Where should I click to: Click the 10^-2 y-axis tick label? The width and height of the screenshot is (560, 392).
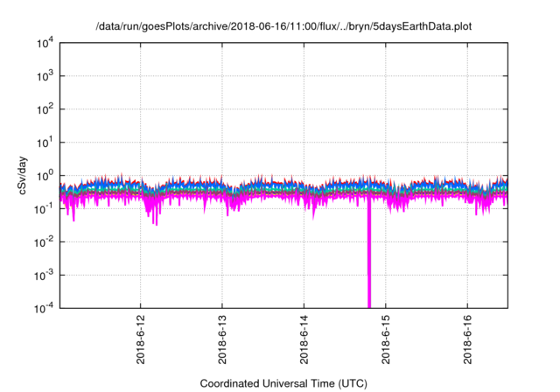(x=44, y=242)
